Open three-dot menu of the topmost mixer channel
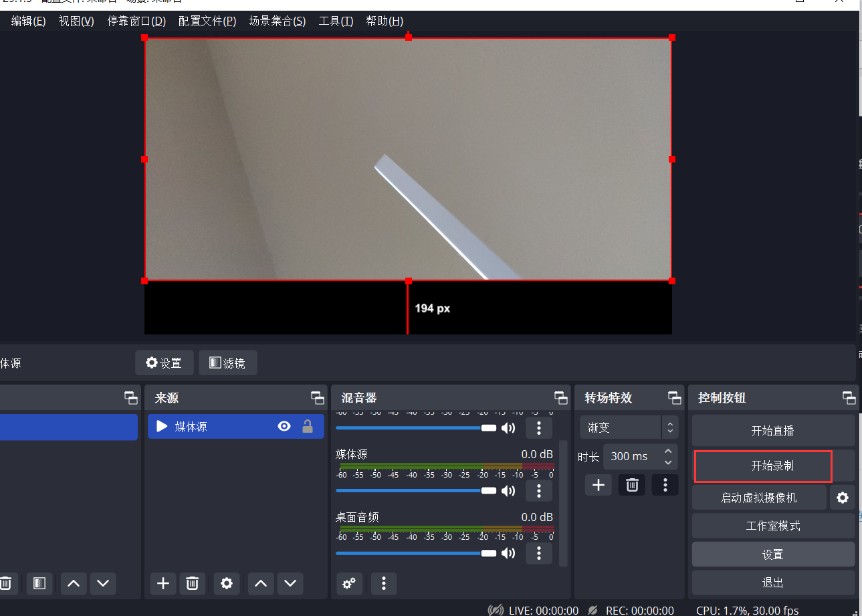Screen dimensions: 862x616 point(539,428)
